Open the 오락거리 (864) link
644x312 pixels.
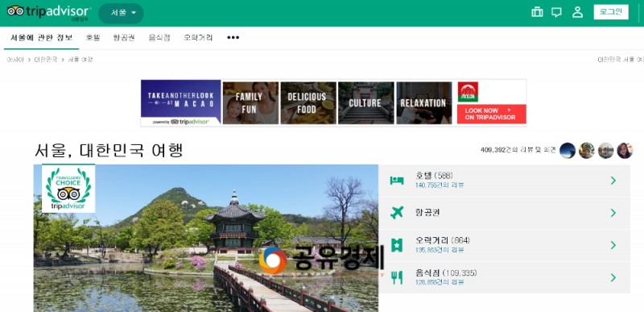pos(442,240)
